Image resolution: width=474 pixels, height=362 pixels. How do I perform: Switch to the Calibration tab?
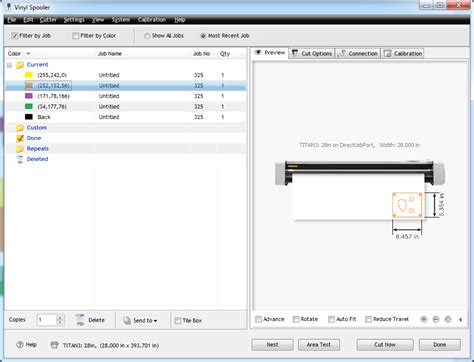coord(403,53)
